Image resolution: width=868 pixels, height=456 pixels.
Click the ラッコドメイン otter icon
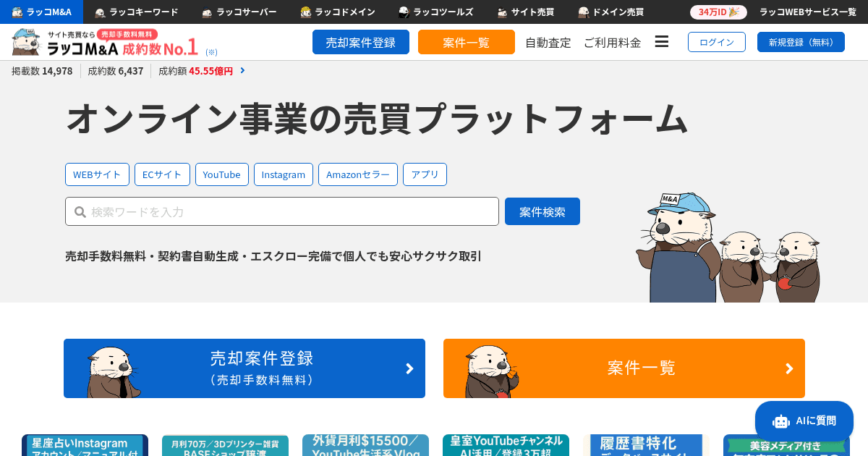[306, 12]
